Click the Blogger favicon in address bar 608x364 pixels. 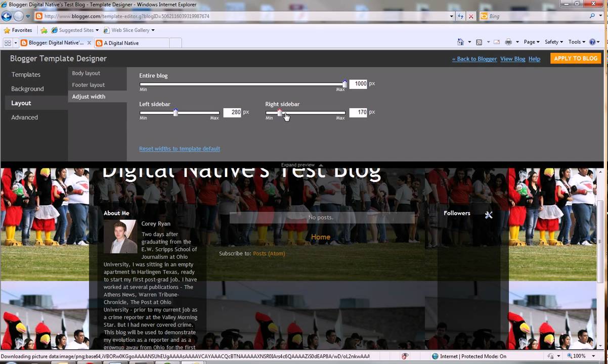tap(39, 16)
